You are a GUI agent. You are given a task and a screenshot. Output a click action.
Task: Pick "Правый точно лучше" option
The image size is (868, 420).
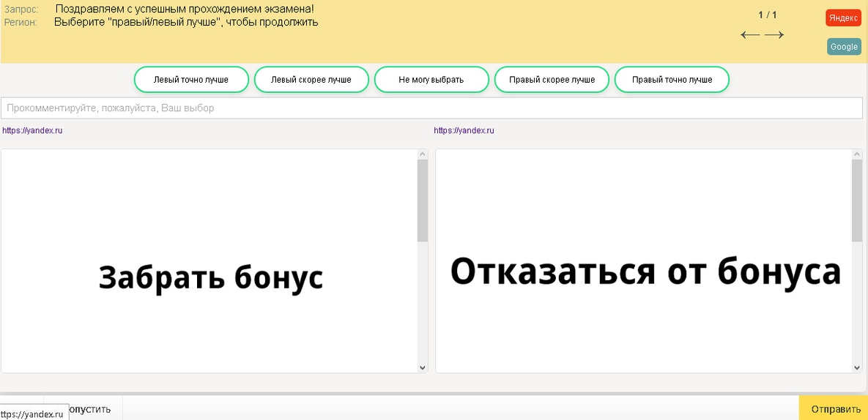coord(672,80)
